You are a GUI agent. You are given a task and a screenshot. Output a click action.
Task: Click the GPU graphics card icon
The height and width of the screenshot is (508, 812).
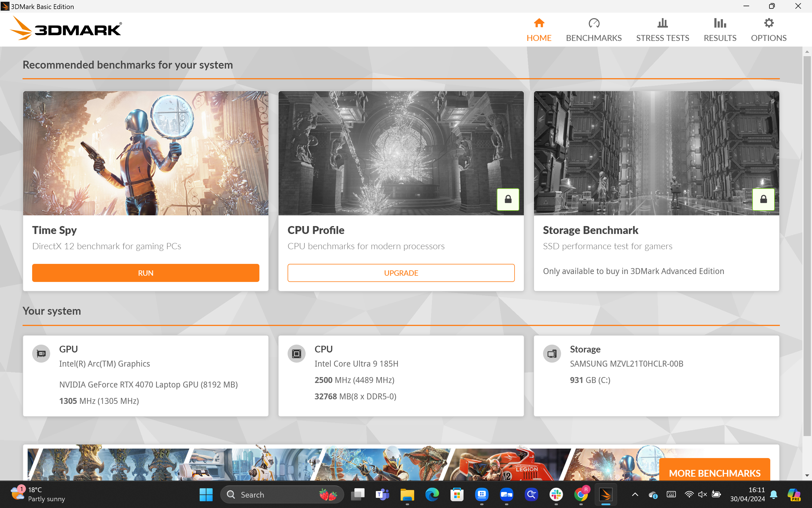[x=41, y=353]
